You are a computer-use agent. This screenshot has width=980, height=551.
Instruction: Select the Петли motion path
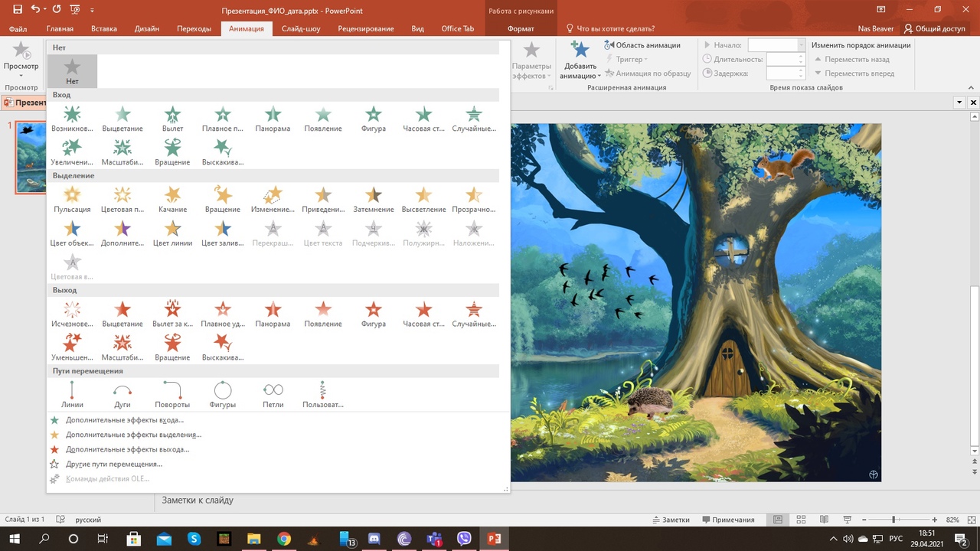point(273,395)
